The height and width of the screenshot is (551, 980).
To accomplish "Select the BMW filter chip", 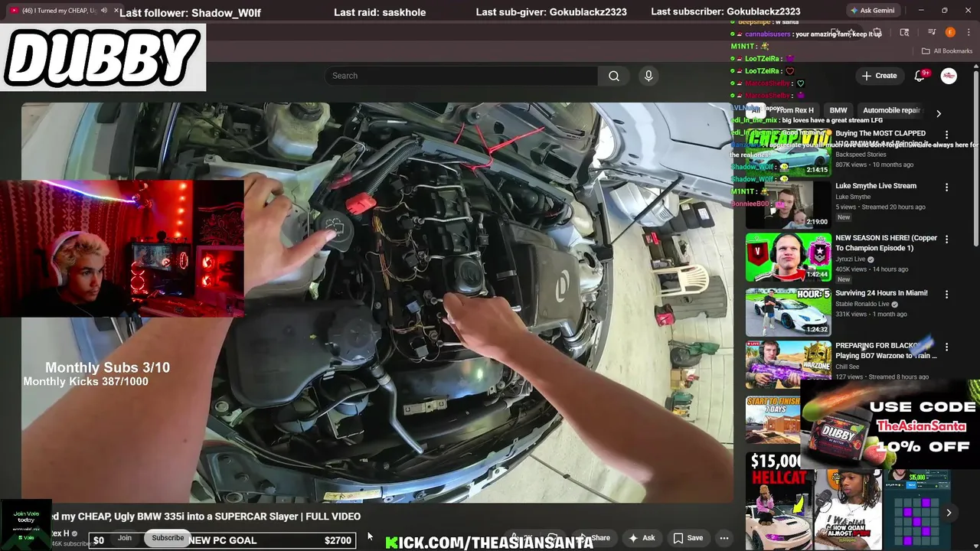I will point(838,110).
